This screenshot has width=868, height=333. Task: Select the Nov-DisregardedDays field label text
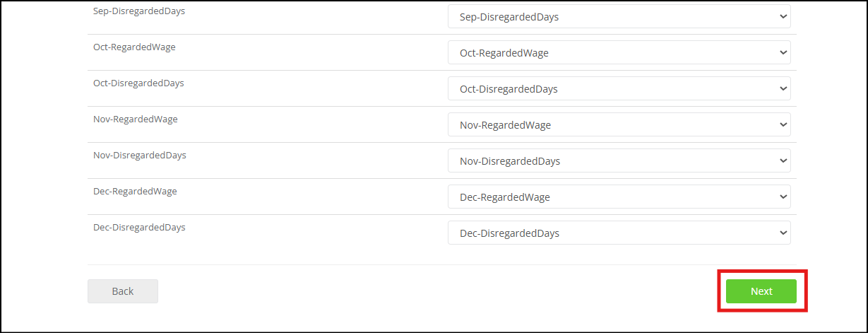(x=140, y=156)
